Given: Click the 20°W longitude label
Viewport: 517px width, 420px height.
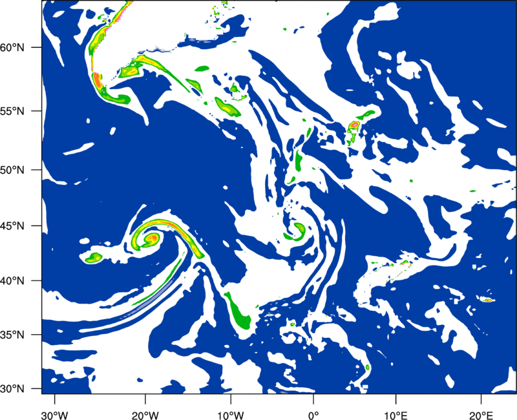Looking at the screenshot, I should click(x=145, y=415).
